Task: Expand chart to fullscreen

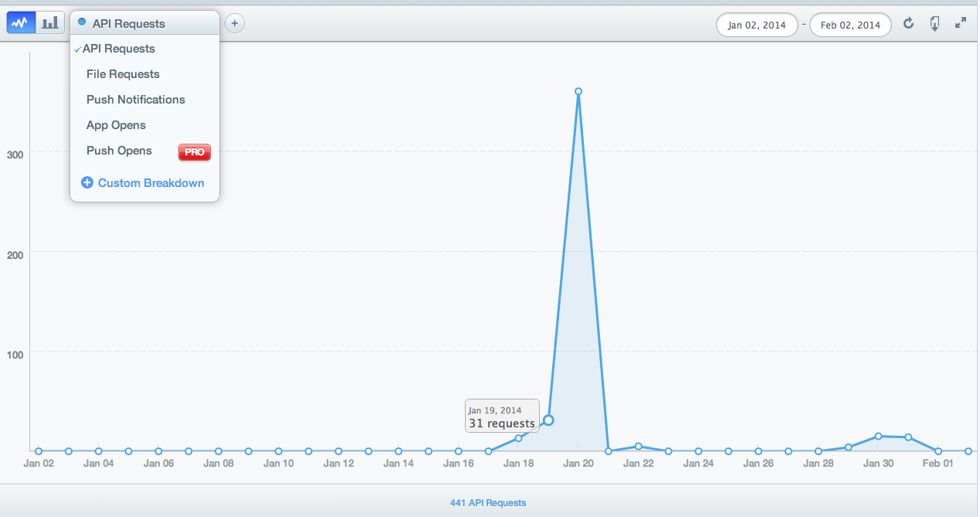Action: click(x=961, y=24)
